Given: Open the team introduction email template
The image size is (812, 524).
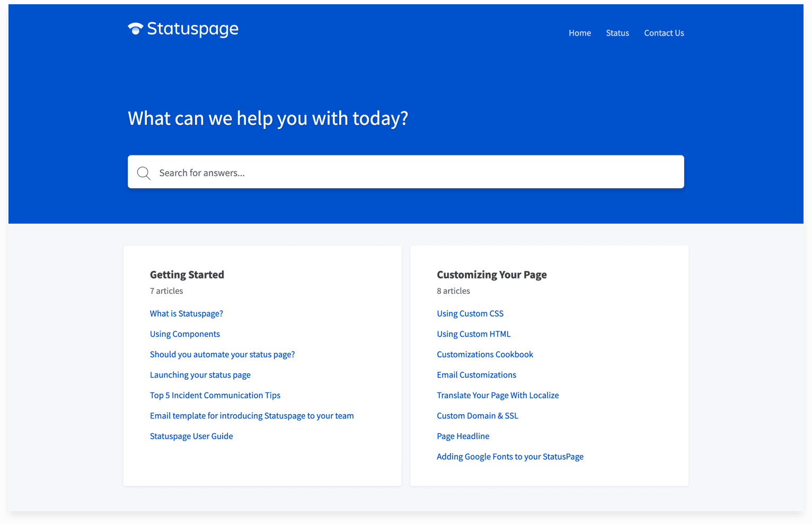Looking at the screenshot, I should 251,416.
